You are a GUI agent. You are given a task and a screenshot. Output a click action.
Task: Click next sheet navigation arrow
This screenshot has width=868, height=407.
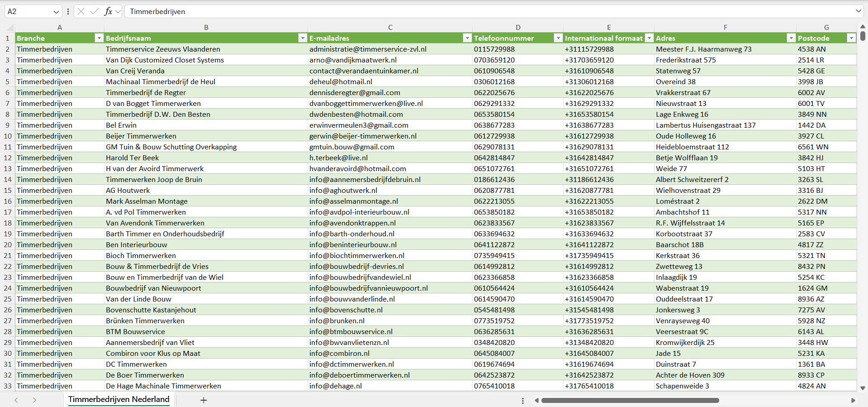point(34,400)
